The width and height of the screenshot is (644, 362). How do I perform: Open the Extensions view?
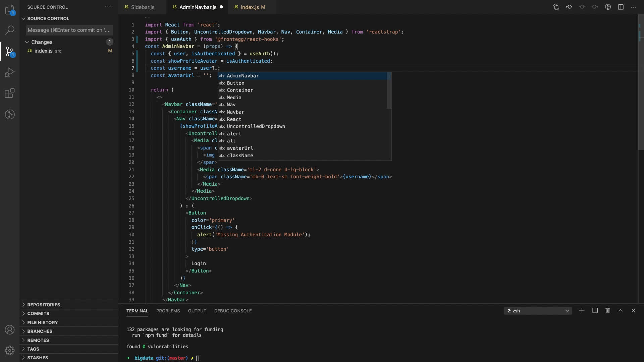[x=10, y=93]
